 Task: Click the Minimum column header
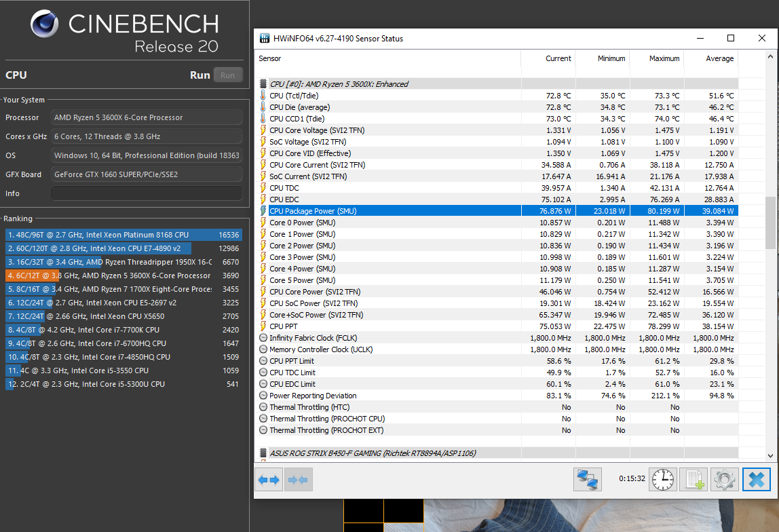coord(611,58)
